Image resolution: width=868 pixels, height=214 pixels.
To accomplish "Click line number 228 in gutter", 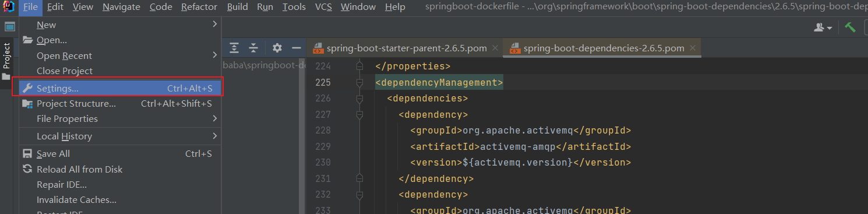I will click(323, 130).
